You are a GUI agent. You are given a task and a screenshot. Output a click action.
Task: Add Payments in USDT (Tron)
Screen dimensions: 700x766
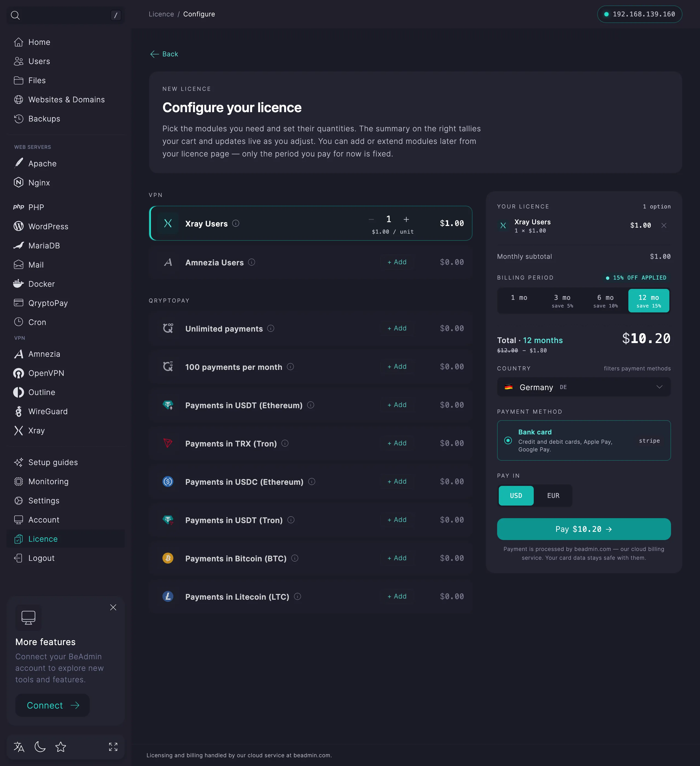(397, 520)
